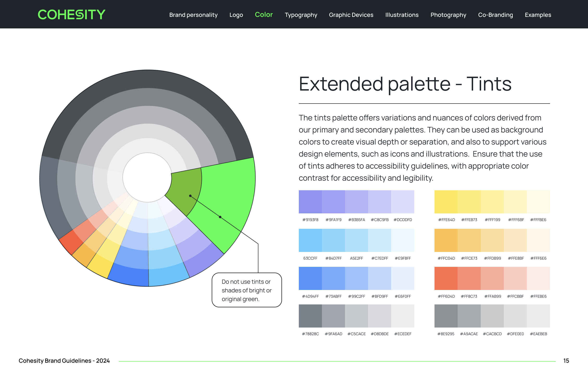588x381 pixels.
Task: Choose the #78828C gray swatch
Action: coord(310,316)
